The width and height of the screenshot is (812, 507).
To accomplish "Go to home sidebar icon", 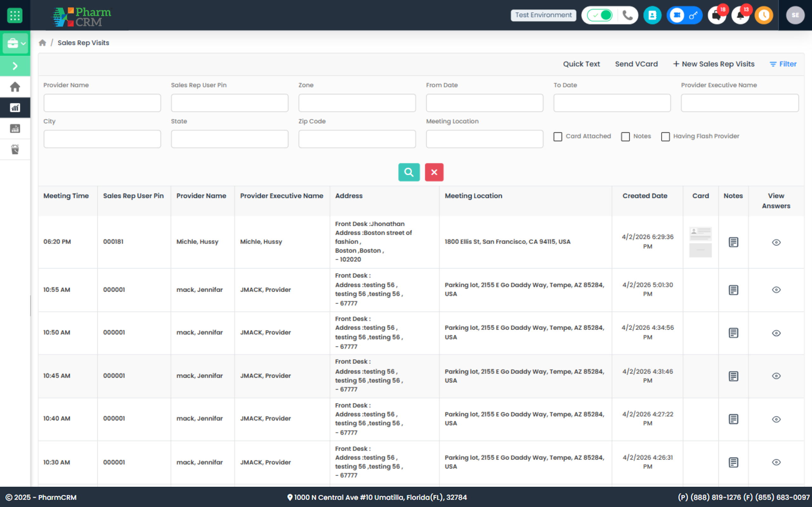I will pyautogui.click(x=15, y=87).
